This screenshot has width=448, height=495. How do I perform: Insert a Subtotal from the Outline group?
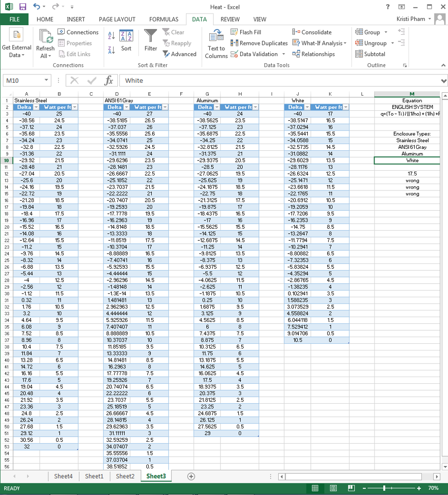tap(370, 54)
